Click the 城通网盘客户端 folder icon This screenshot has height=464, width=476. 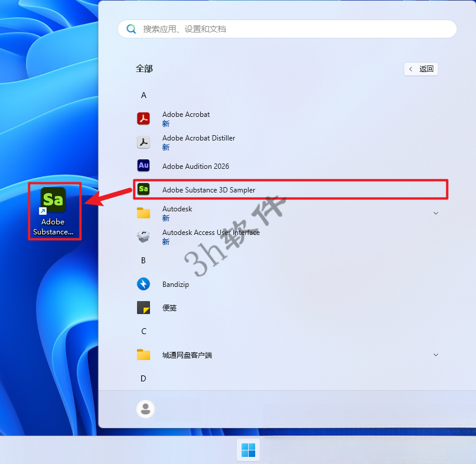(144, 355)
